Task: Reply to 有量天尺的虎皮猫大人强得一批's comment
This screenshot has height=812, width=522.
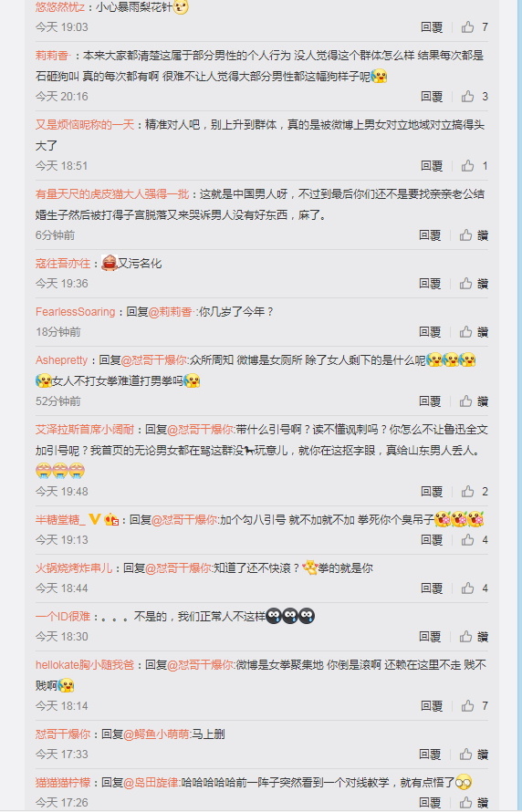Action: coord(430,235)
